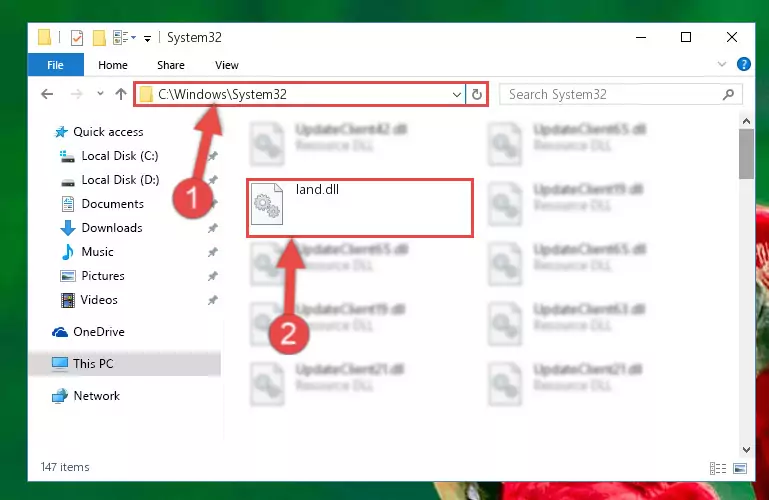The width and height of the screenshot is (769, 500).
Task: Click the Search System32 box
Action: point(620,94)
